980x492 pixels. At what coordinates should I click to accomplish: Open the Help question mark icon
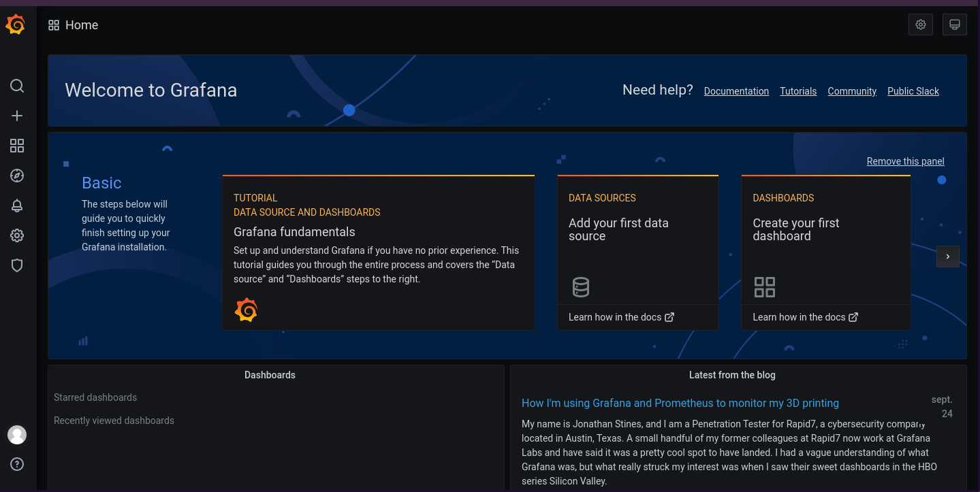coord(17,464)
